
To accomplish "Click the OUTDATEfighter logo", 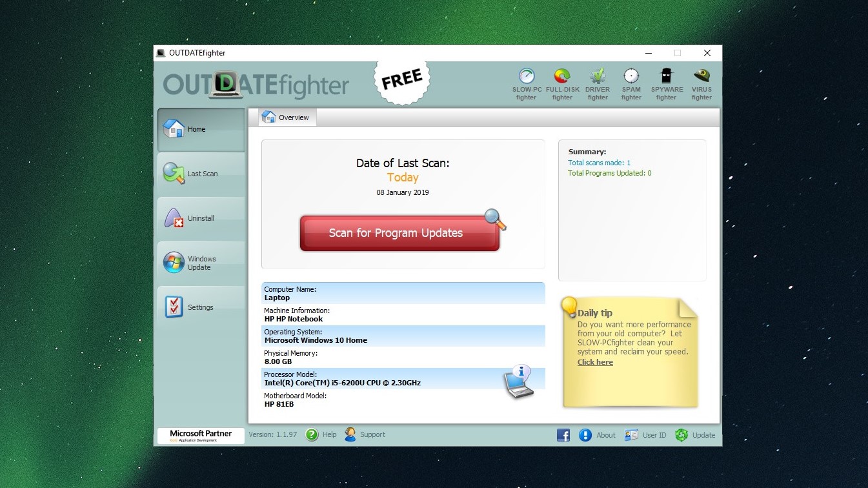I will tap(256, 85).
